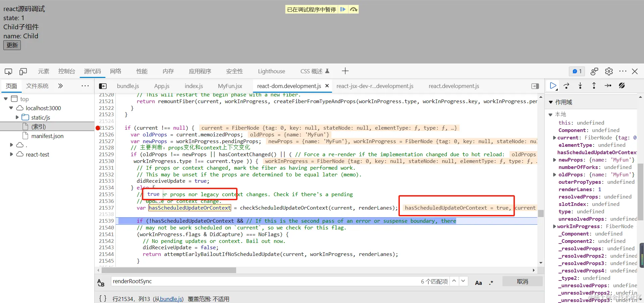Close react-dom.development.js tab
The image size is (644, 303).
tap(327, 86)
